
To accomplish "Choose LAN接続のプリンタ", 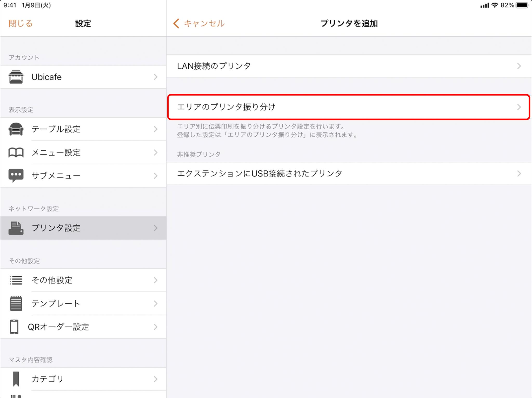I will 349,66.
